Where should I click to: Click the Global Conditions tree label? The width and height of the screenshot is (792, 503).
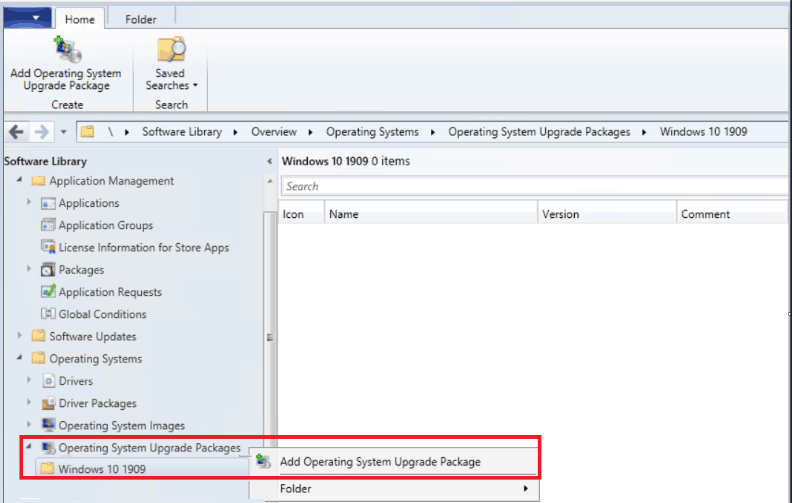pyautogui.click(x=103, y=314)
